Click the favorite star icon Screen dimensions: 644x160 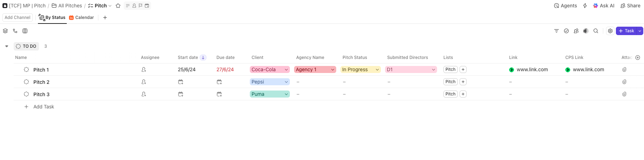click(118, 6)
